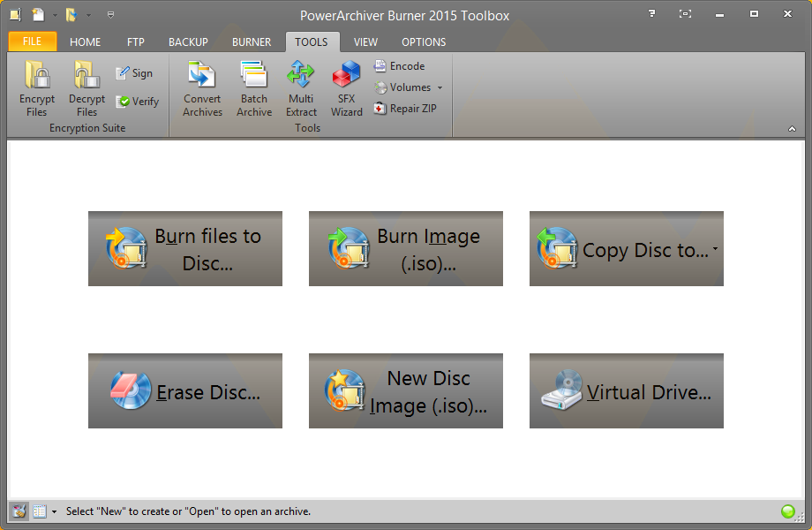812x530 pixels.
Task: Click the open archive folder icon in title bar
Action: [71, 14]
